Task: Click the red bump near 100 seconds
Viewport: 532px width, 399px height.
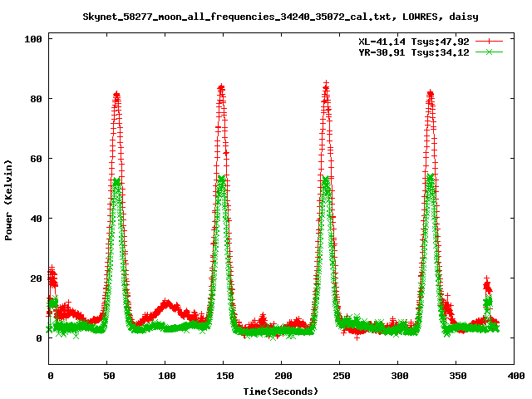Action: coord(166,303)
